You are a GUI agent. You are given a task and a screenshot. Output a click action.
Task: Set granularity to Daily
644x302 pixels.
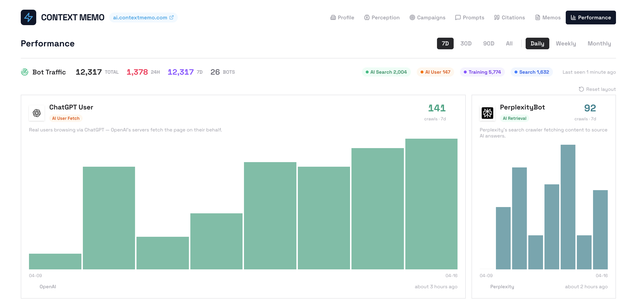(x=537, y=43)
